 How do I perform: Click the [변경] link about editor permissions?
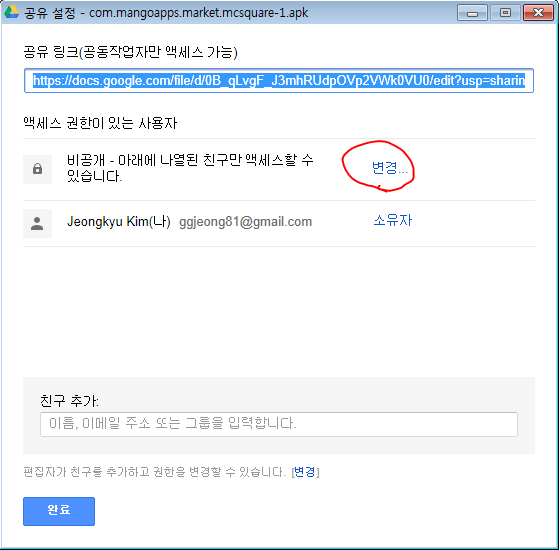pyautogui.click(x=305, y=472)
